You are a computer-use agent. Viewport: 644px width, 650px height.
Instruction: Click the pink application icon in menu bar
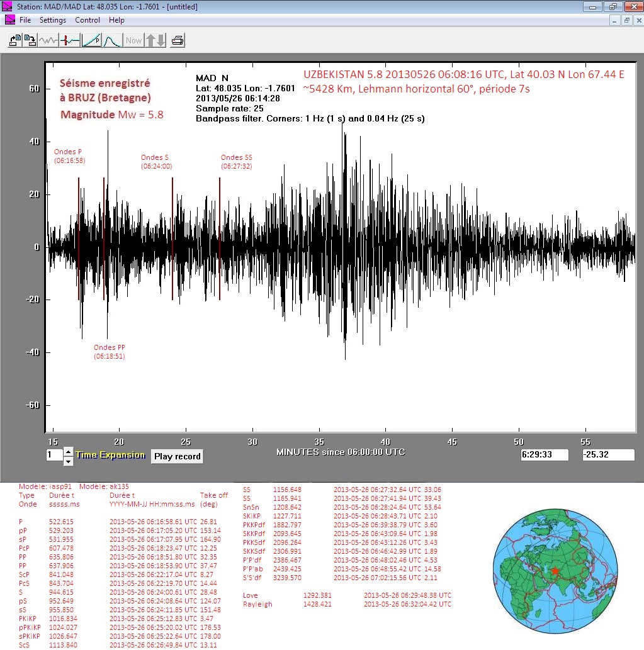point(9,20)
